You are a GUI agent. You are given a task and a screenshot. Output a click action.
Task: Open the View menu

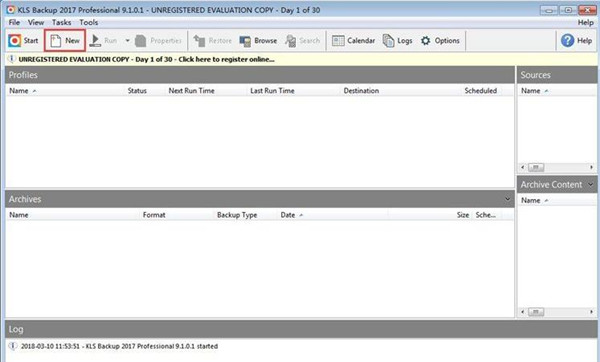(x=36, y=22)
